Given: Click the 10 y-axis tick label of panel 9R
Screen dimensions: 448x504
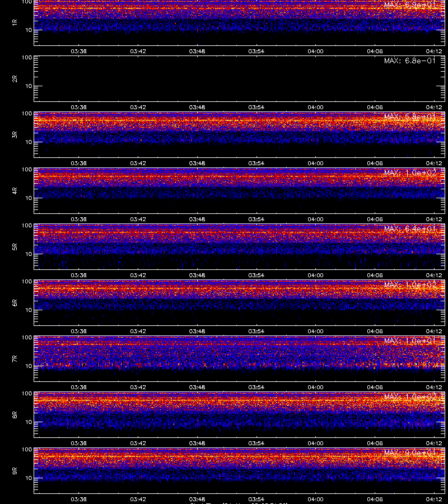Looking at the screenshot, I should [x=29, y=478].
